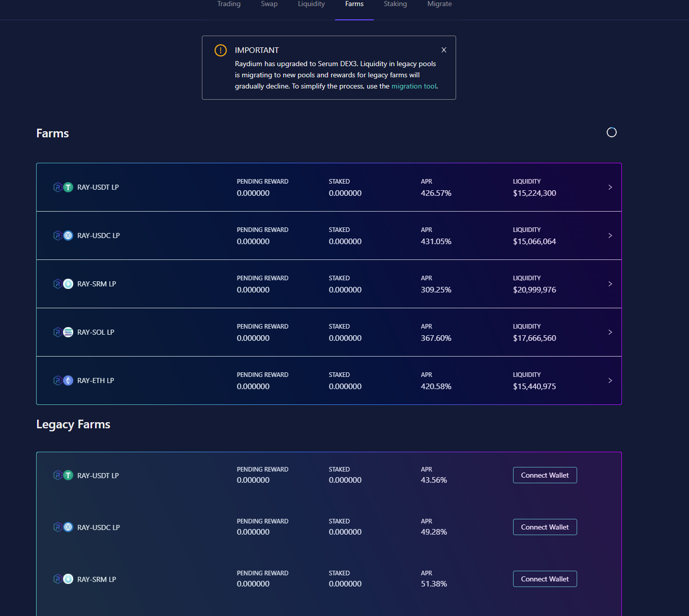
Task: Connect Wallet for legacy RAY-USDC LP
Action: [x=545, y=527]
